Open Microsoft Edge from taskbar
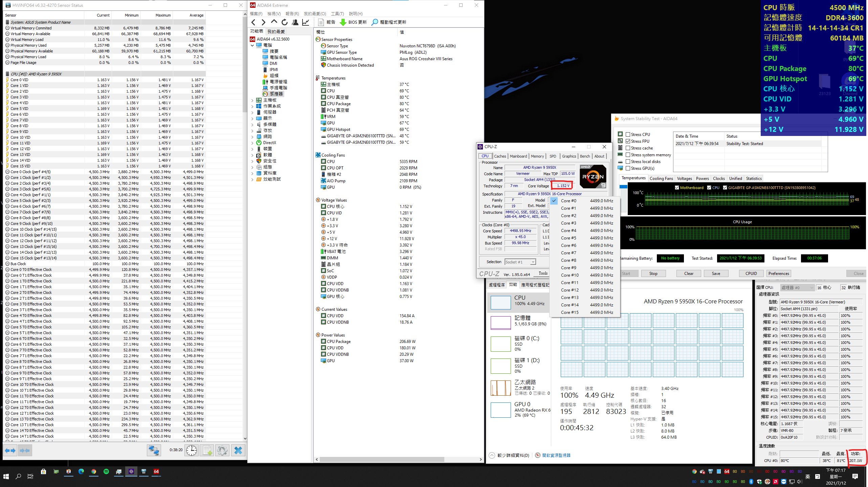The image size is (868, 487). tap(81, 471)
